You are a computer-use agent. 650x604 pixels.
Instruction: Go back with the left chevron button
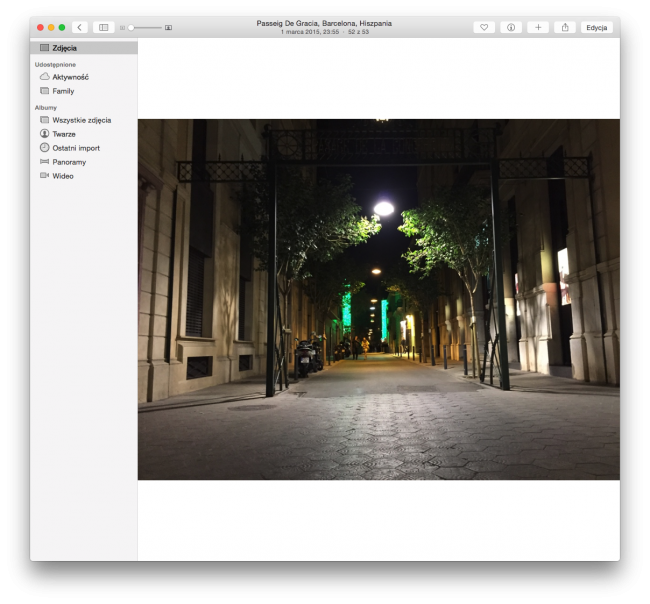pyautogui.click(x=80, y=27)
